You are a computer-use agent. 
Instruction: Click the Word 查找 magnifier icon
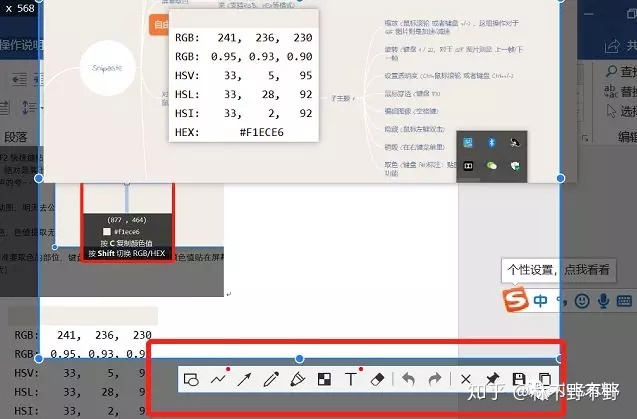[x=611, y=71]
